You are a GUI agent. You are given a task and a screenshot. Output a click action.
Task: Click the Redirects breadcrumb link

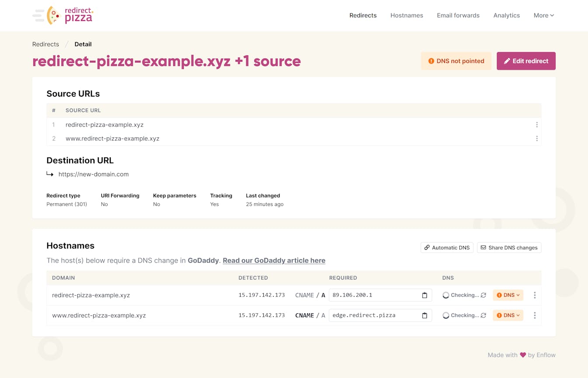pyautogui.click(x=45, y=44)
